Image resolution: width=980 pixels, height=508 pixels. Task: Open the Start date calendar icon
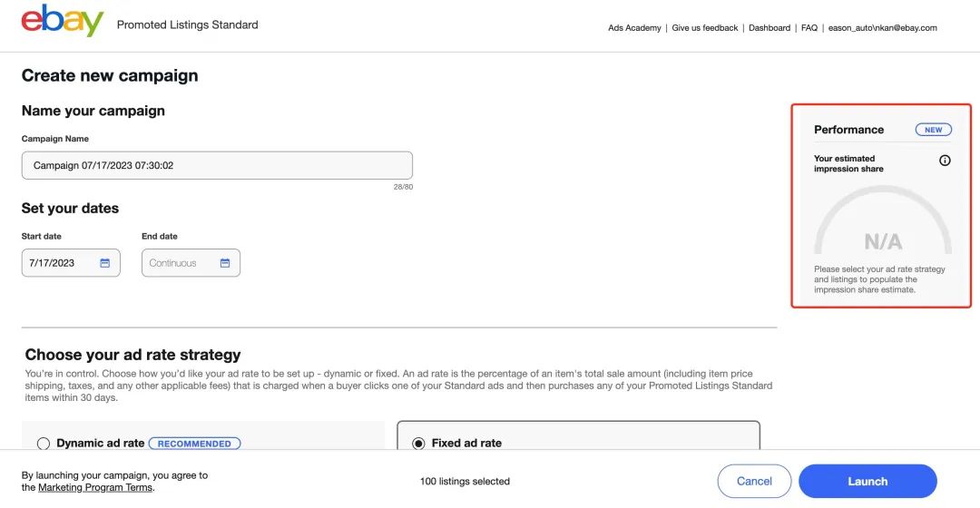tap(105, 263)
